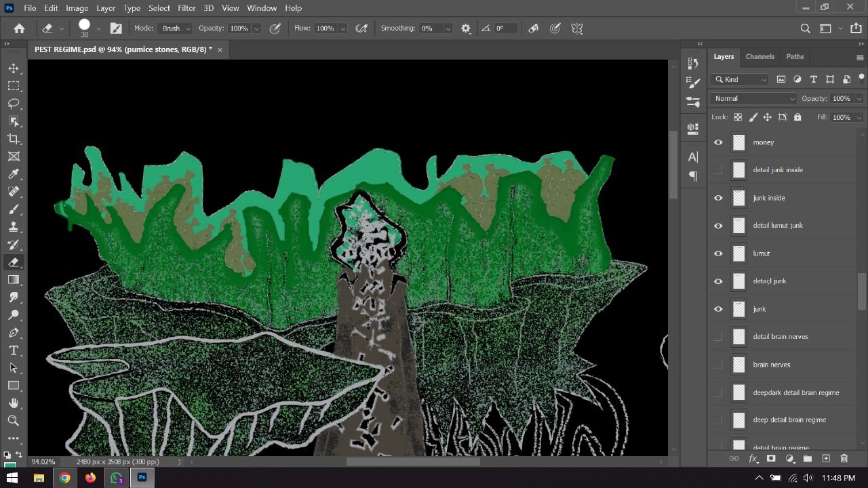Open layer style fx icon
Image resolution: width=868 pixels, height=488 pixels.
tap(753, 459)
